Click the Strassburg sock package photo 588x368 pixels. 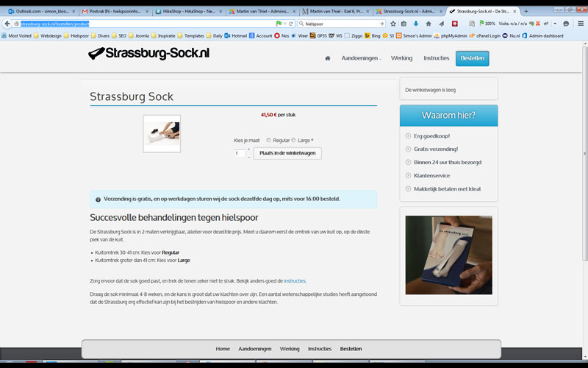click(448, 255)
